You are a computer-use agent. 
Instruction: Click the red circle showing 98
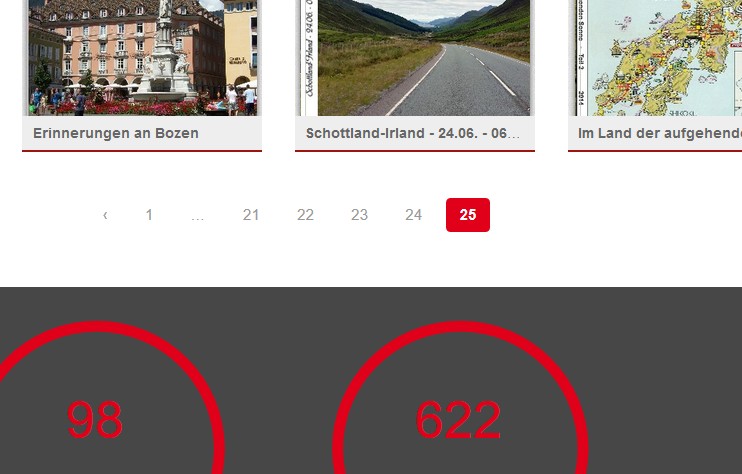95,398
